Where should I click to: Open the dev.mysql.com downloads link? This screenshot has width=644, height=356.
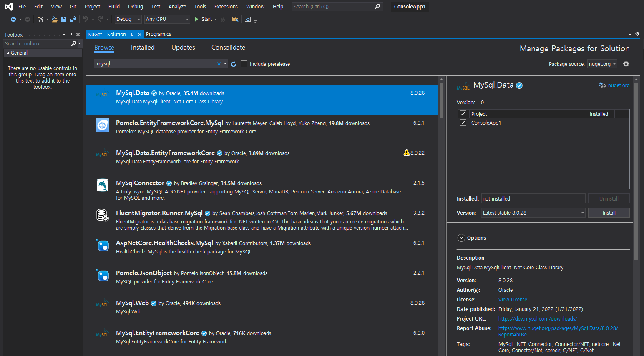(538, 319)
